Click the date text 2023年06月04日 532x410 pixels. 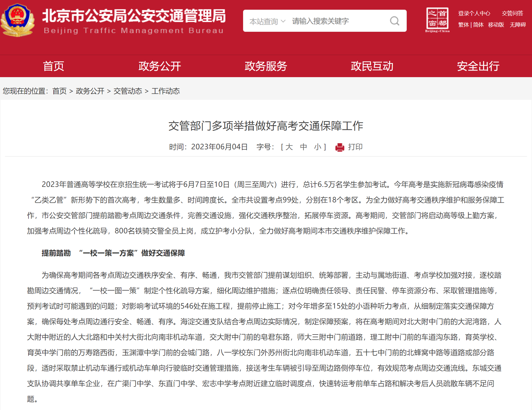219,147
